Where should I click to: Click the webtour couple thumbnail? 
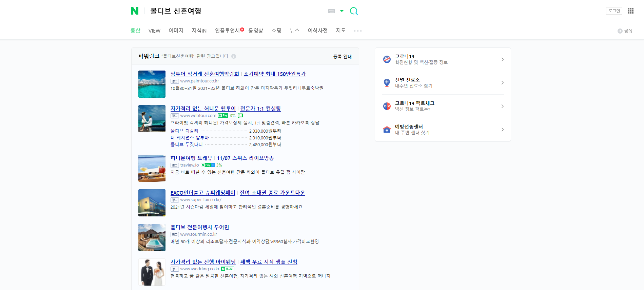[152, 119]
